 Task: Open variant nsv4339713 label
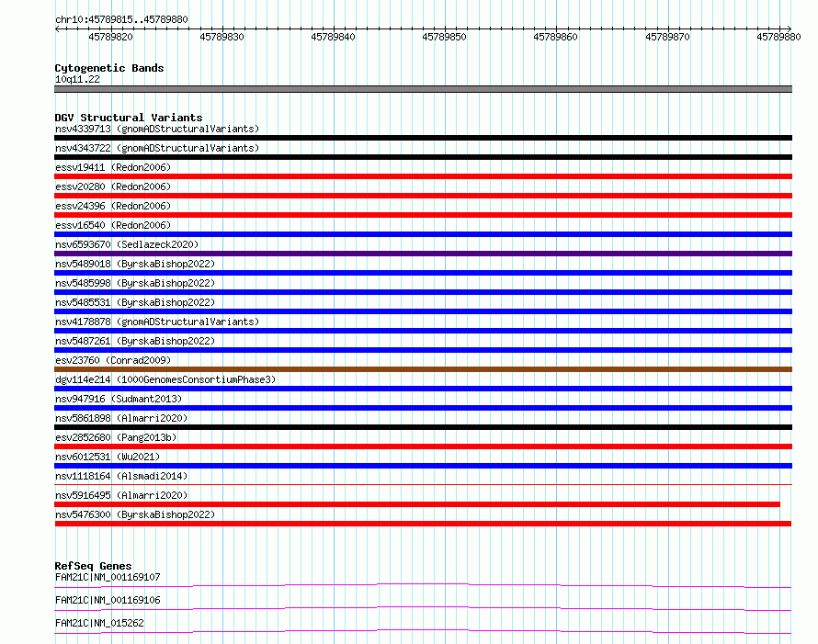pos(157,129)
